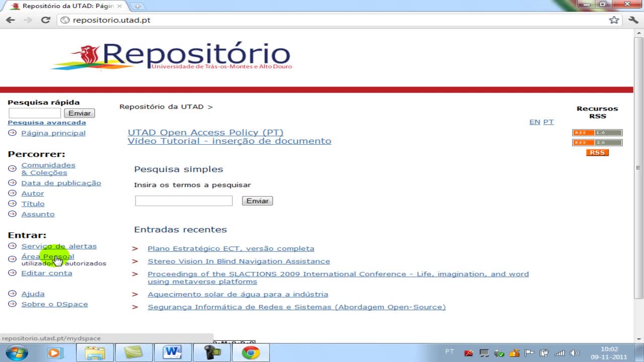Click the orange RSS feed button
This screenshot has height=362, width=644.
tap(597, 152)
